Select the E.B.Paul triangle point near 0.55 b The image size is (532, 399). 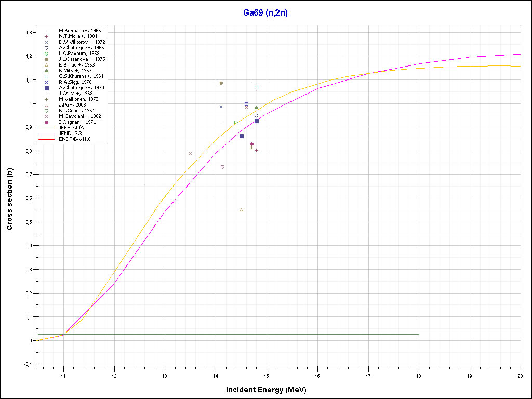241,210
